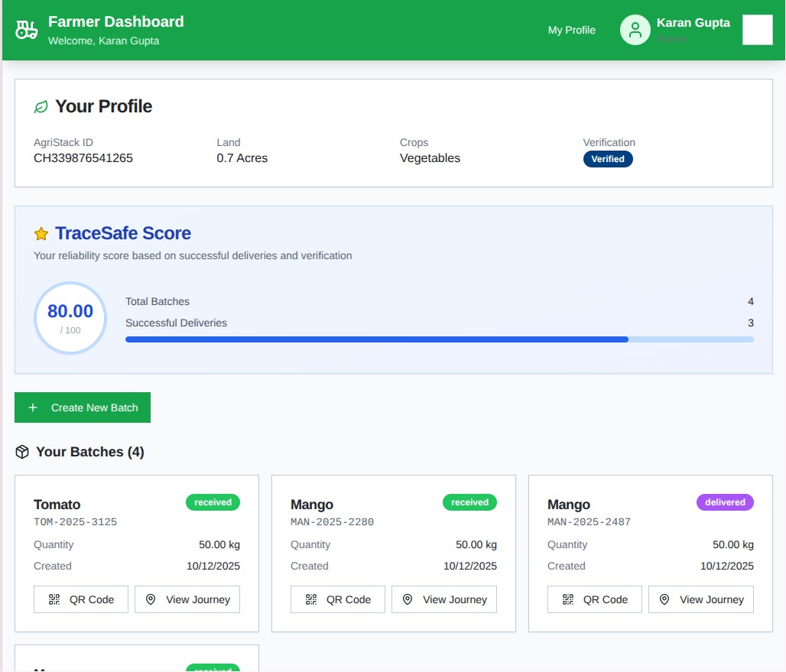
Task: Click the received status badge on Tomato TOM-2025-3125
Action: point(213,502)
